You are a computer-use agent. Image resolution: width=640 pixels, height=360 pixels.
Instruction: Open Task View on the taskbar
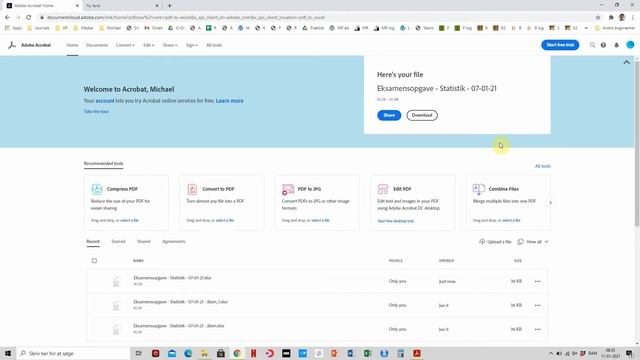138,353
